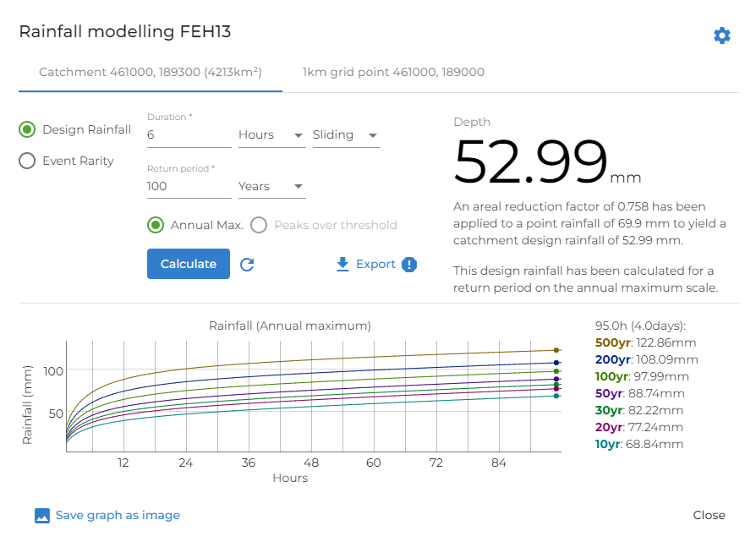Switch to Peaks over threshold option
Screen dimensions: 756x542
(259, 225)
